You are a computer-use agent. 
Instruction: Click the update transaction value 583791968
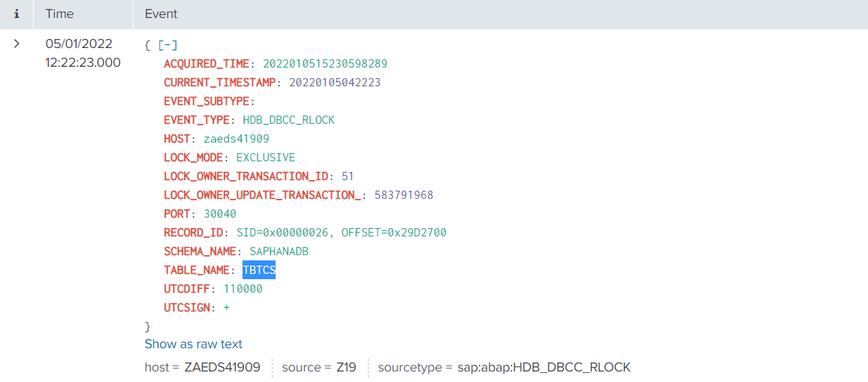pos(403,195)
